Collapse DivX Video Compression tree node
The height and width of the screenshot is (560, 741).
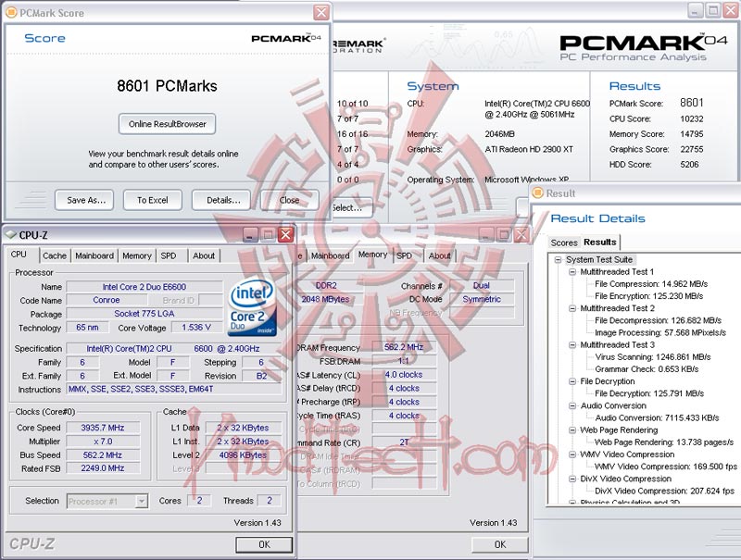572,479
